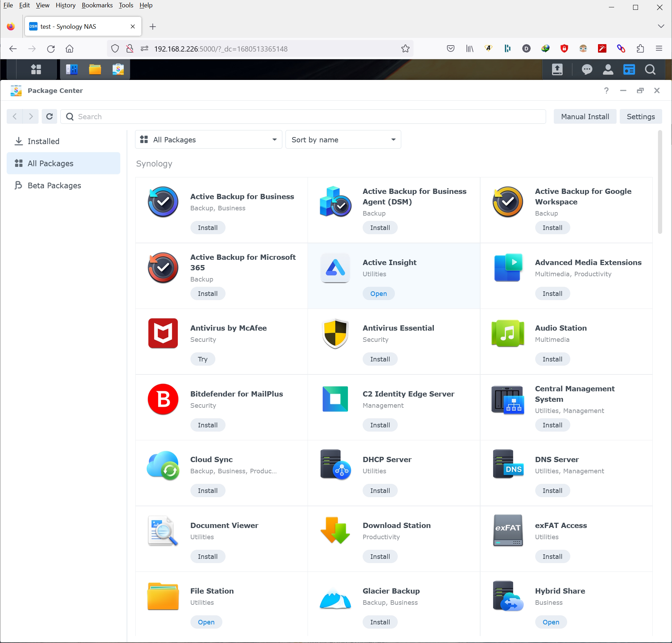Switch to Beta Packages section
The width and height of the screenshot is (672, 643).
point(54,185)
